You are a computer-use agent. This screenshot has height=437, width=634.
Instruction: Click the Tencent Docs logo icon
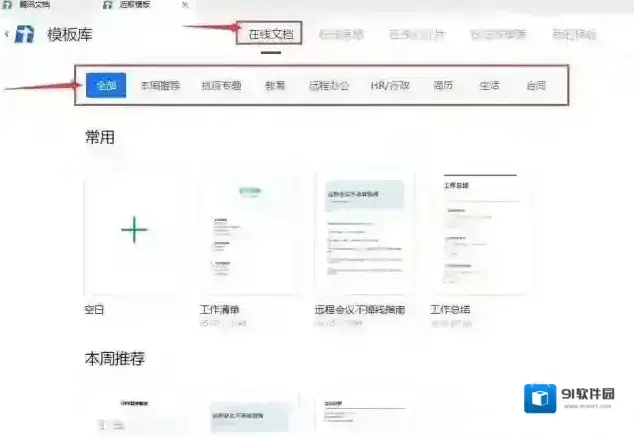pos(24,35)
